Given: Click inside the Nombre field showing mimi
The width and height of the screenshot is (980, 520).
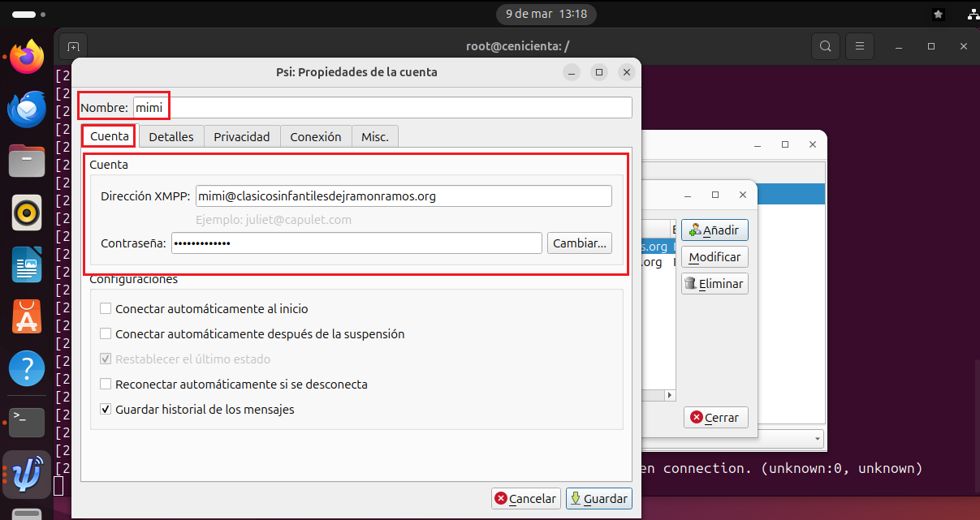Looking at the screenshot, I should click(325, 106).
